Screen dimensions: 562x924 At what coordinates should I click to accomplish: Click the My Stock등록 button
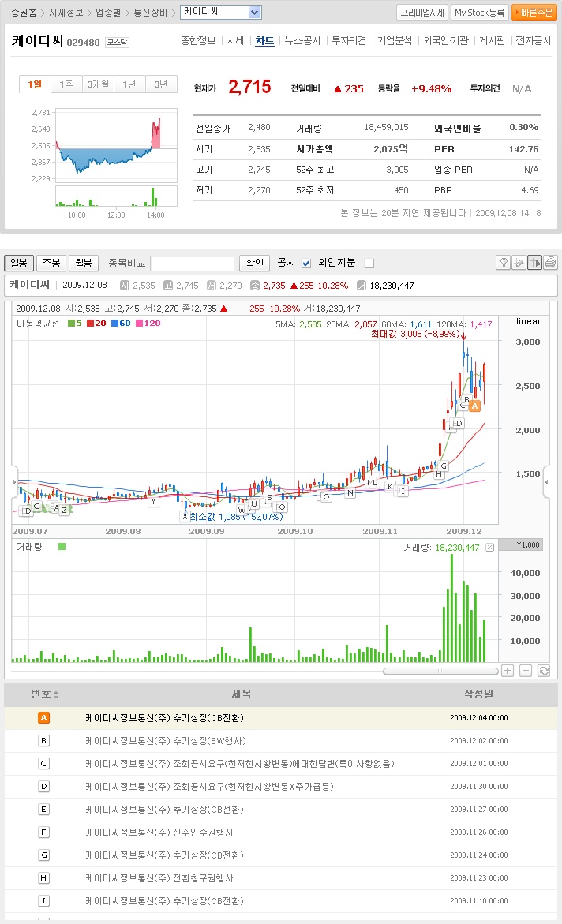pos(479,13)
